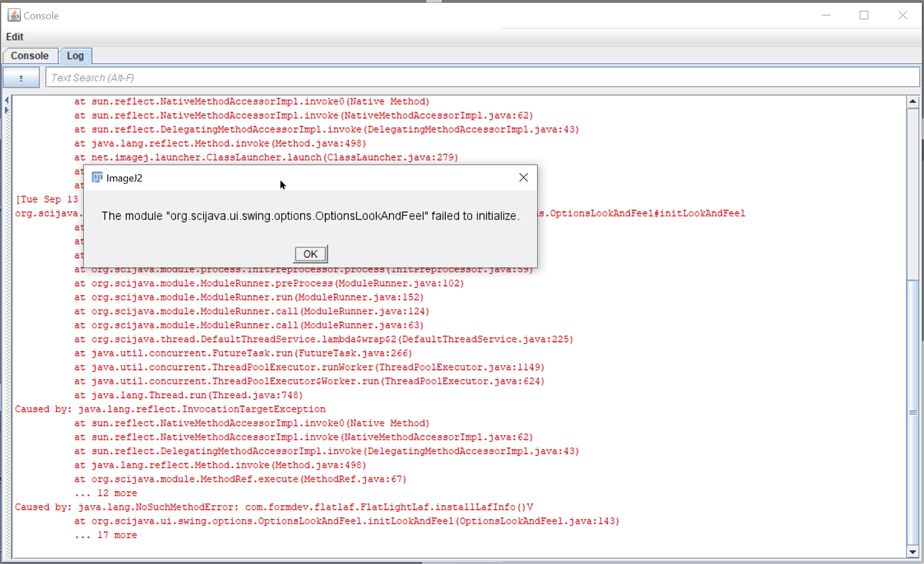Screen dimensions: 924x564
Task: Click the scrollbar down arrow
Action: click(913, 552)
